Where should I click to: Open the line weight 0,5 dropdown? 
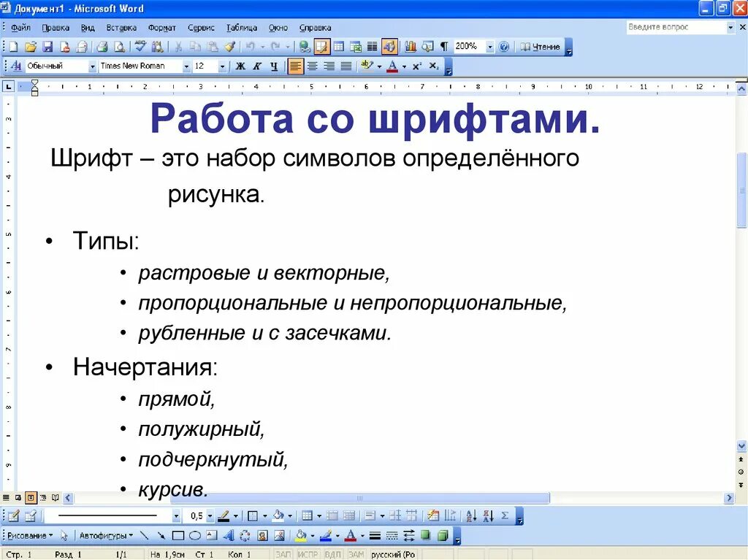210,515
